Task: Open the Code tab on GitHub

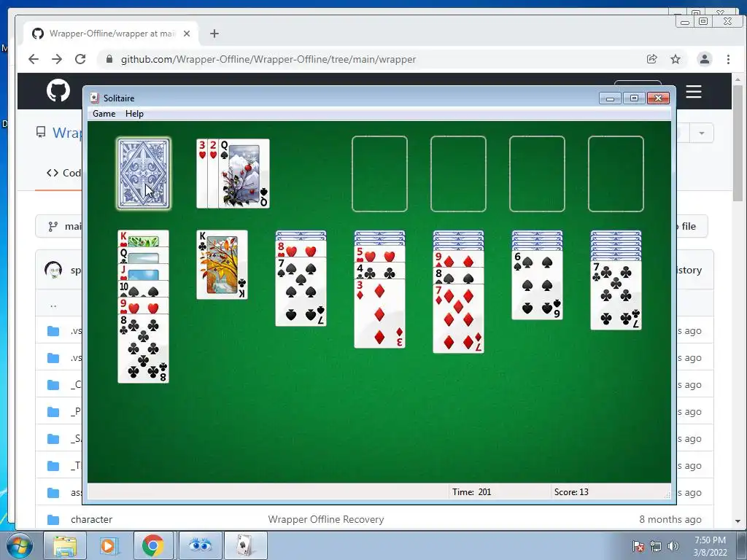Action: 64,173
